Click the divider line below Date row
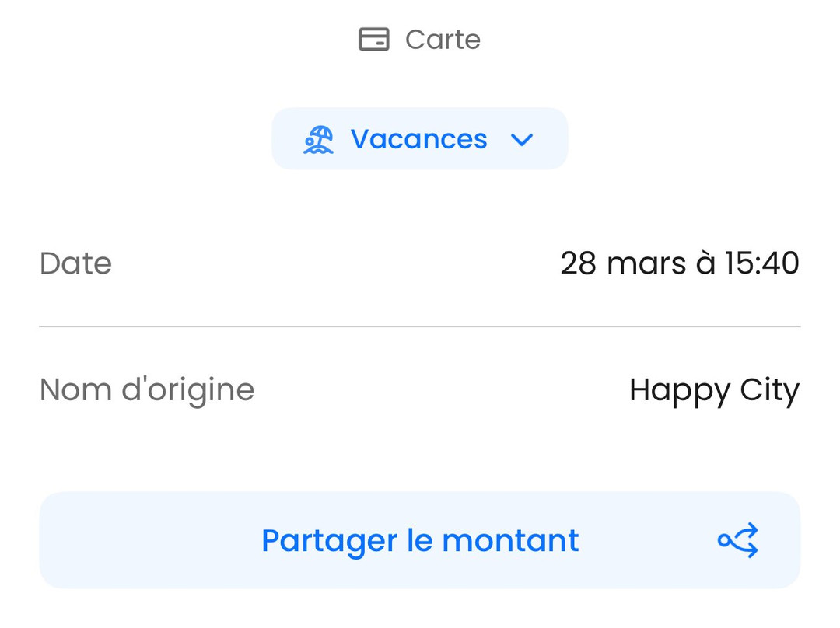 tap(419, 327)
